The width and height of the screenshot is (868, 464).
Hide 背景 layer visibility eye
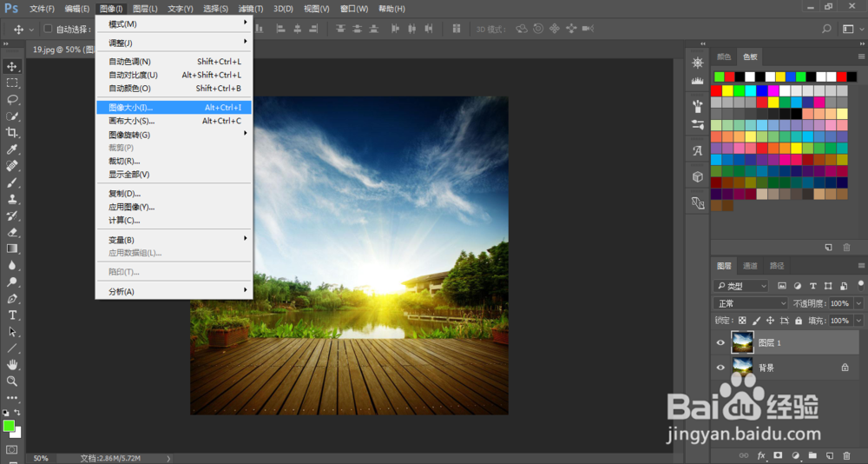point(720,368)
